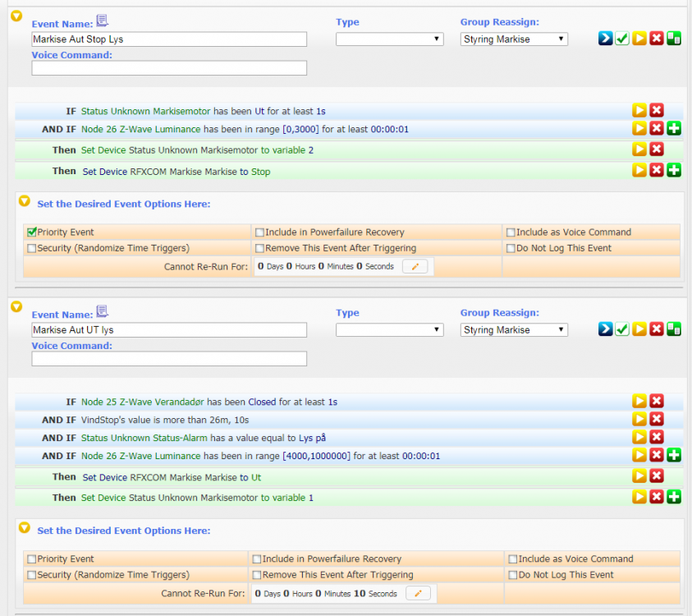Open notes icon beside first Event Name label
The width and height of the screenshot is (692, 616).
[103, 21]
